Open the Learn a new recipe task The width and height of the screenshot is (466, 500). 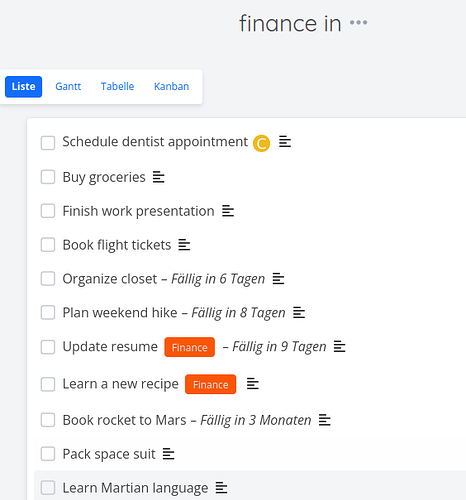121,384
